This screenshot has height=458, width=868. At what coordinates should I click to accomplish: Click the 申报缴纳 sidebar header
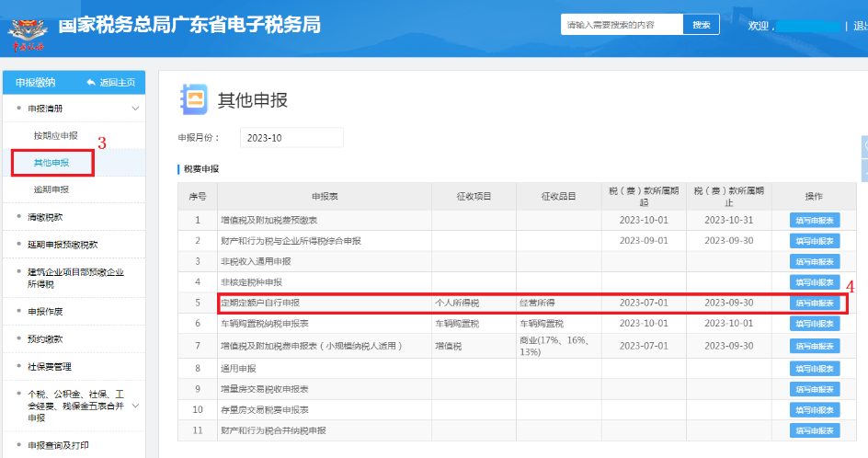click(x=36, y=83)
